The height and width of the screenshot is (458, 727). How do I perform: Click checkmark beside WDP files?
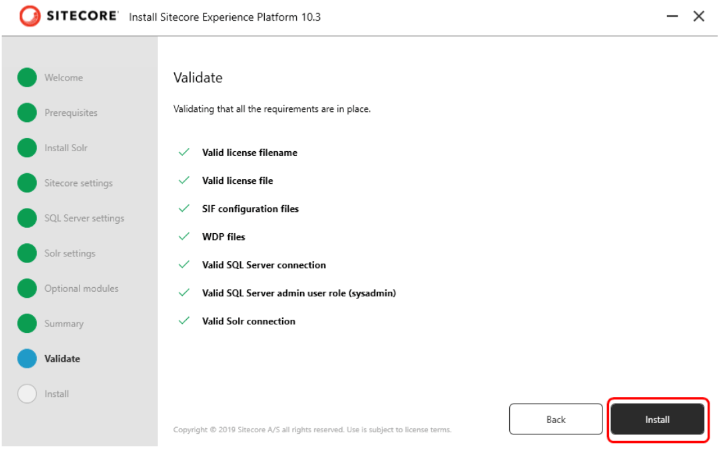tap(183, 237)
